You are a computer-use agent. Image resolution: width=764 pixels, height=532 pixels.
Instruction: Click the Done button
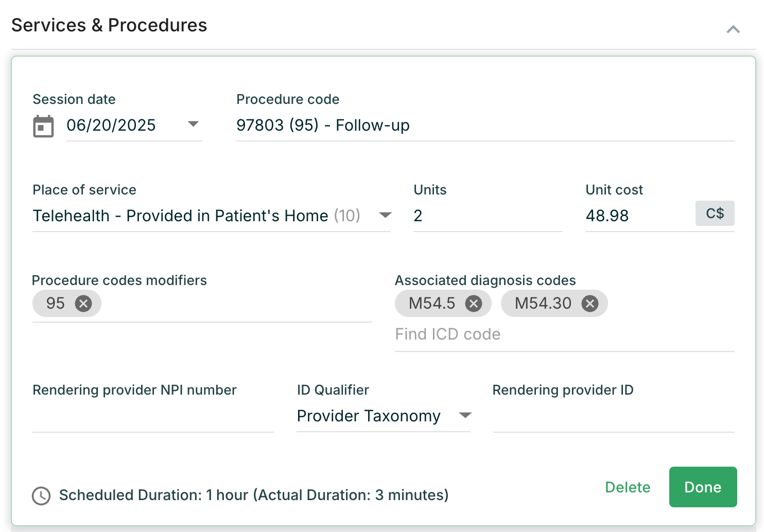click(703, 487)
